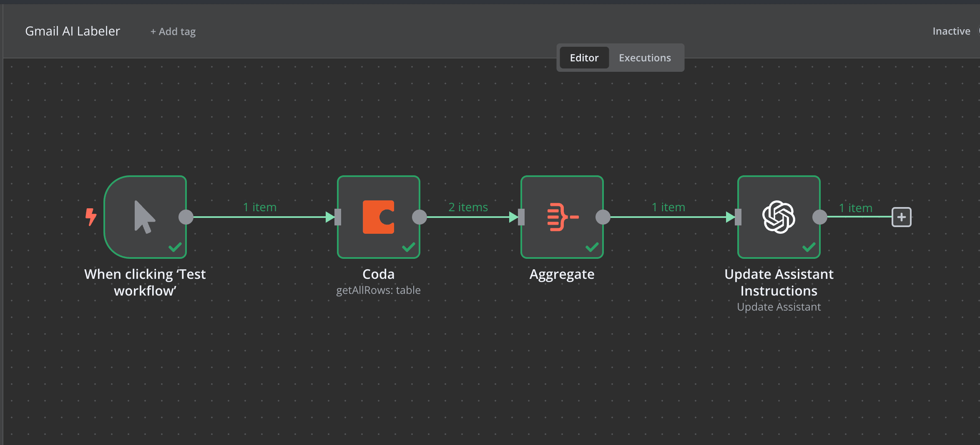Switch to the Executions tab
The width and height of the screenshot is (980, 445).
click(645, 58)
